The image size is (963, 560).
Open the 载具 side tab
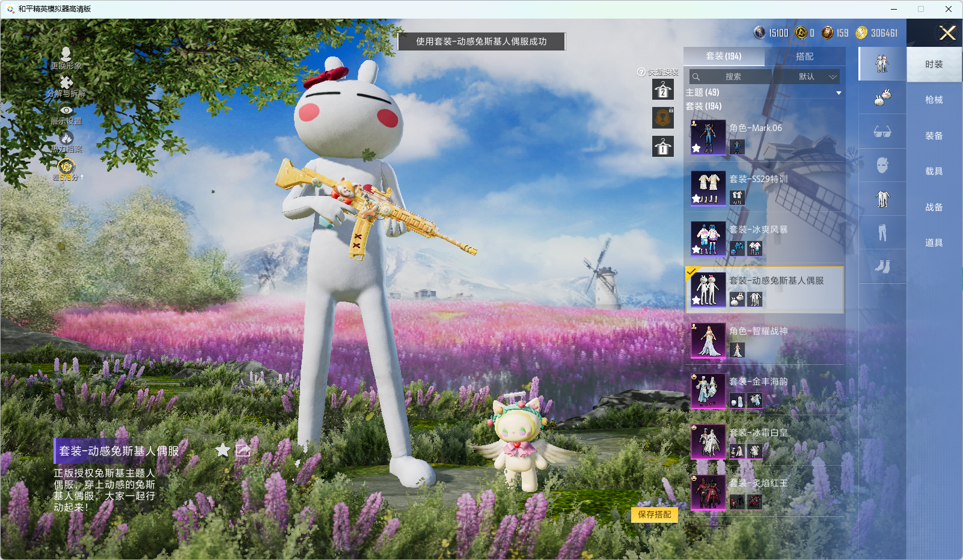coord(934,171)
